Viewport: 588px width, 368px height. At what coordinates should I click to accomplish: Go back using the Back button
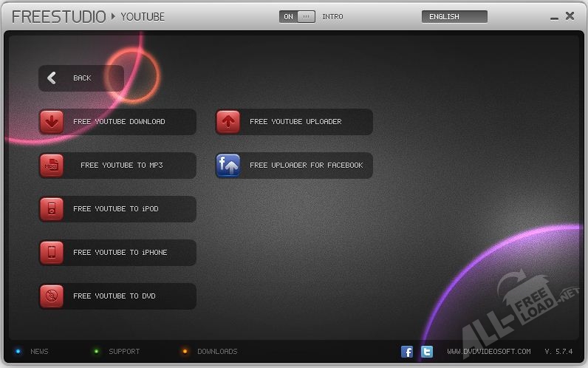(81, 78)
